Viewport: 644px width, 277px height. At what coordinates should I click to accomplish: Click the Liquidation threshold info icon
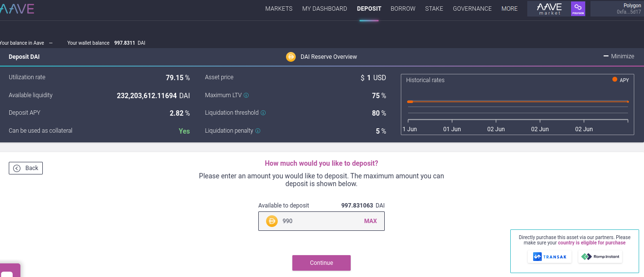pos(263,113)
